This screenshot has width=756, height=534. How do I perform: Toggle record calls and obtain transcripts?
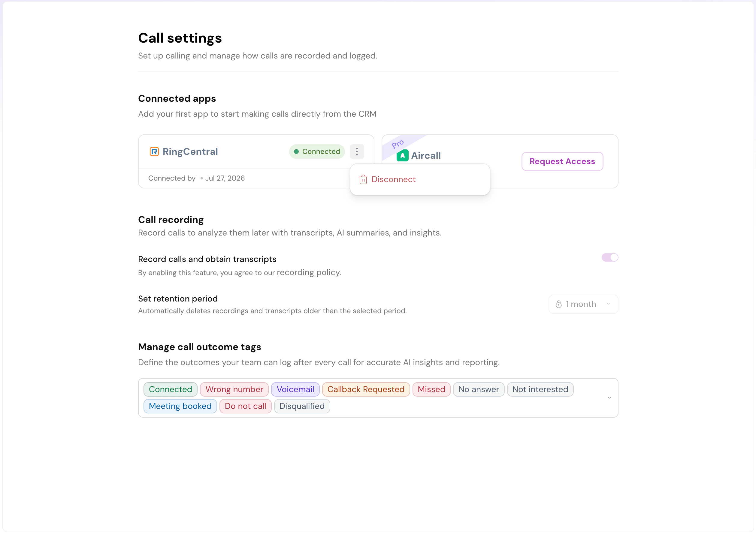(x=610, y=257)
